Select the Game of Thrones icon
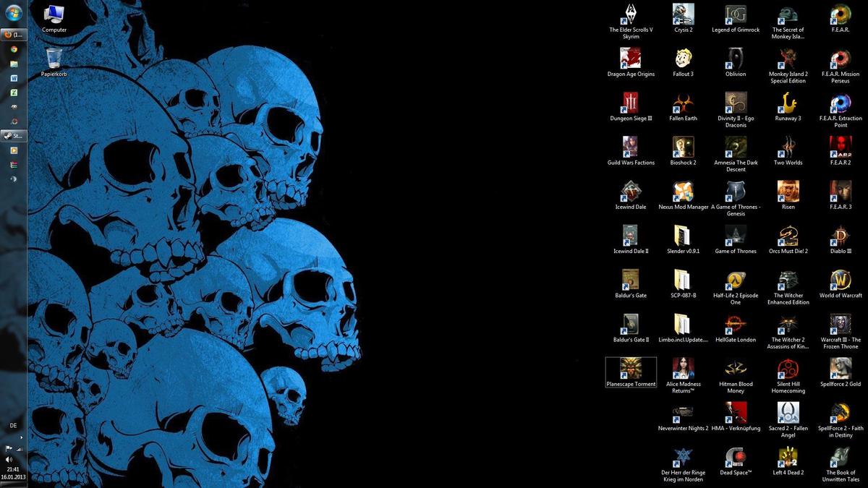The image size is (868, 488). 736,239
